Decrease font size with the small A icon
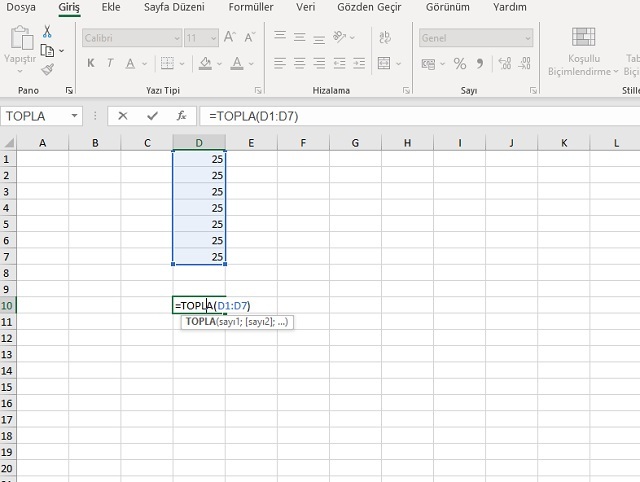640x482 pixels. pos(249,38)
